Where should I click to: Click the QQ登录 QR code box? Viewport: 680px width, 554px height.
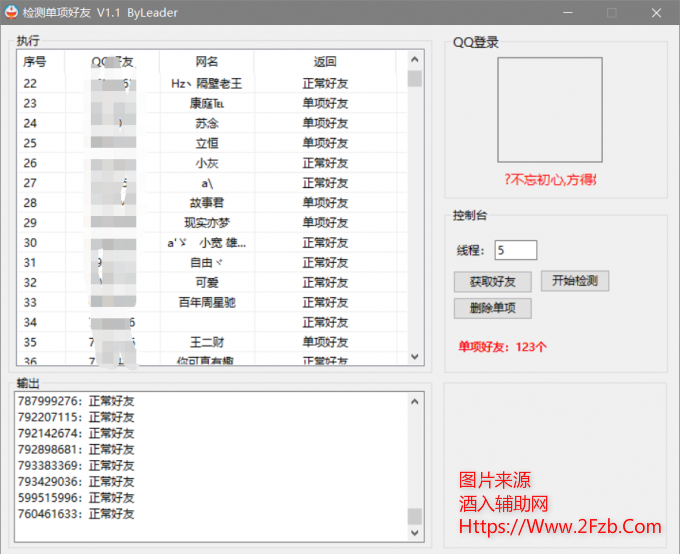tap(550, 110)
